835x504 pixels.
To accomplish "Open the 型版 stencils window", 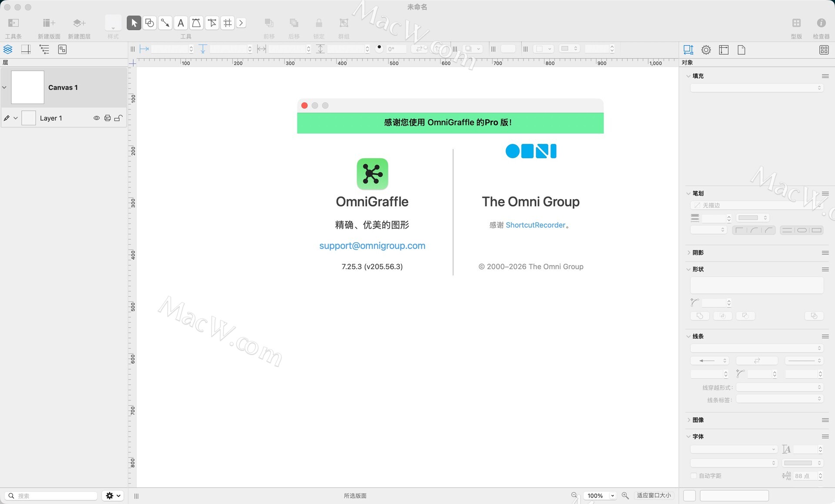I will pos(796,23).
